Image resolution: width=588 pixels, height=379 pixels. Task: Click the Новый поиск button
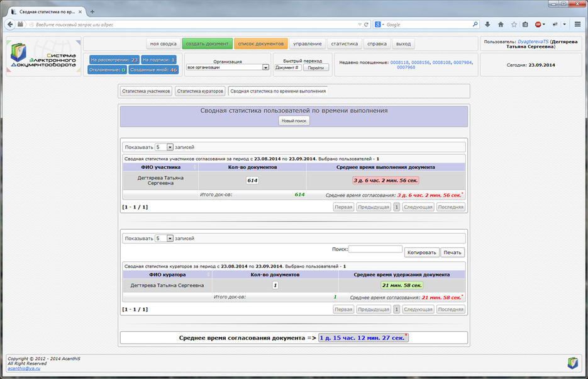click(x=294, y=121)
